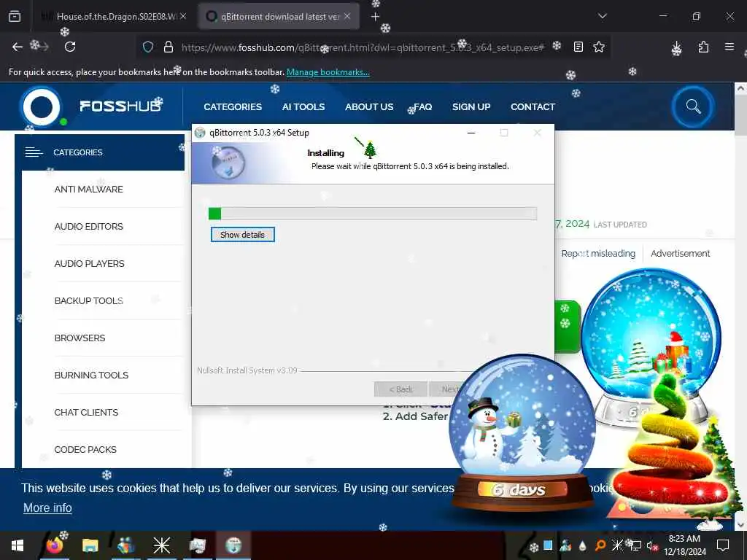The height and width of the screenshot is (560, 747).
Task: Minimize the qBittorrent Setup window
Action: (471, 133)
